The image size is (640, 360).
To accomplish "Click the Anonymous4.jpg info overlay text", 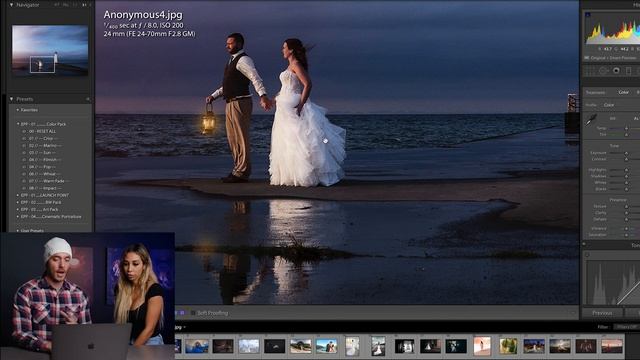I will [x=143, y=15].
